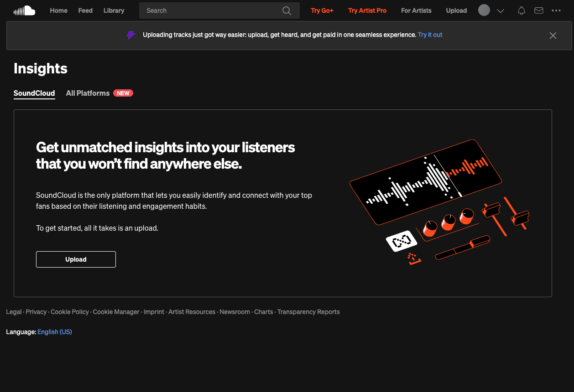
Task: Click the 'Get unmatched insights' headline
Action: 166,155
